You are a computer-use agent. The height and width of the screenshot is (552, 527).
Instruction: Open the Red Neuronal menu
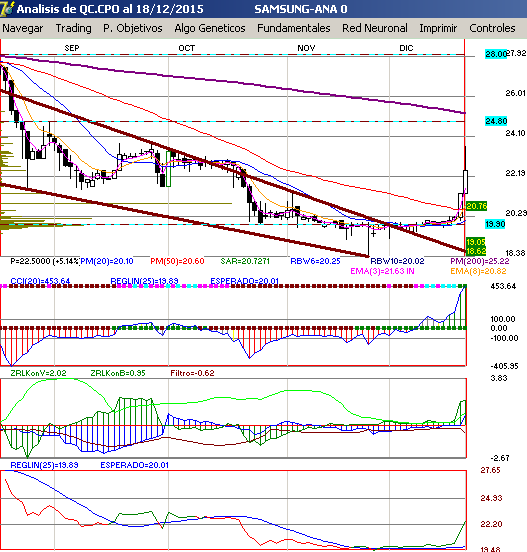[375, 28]
